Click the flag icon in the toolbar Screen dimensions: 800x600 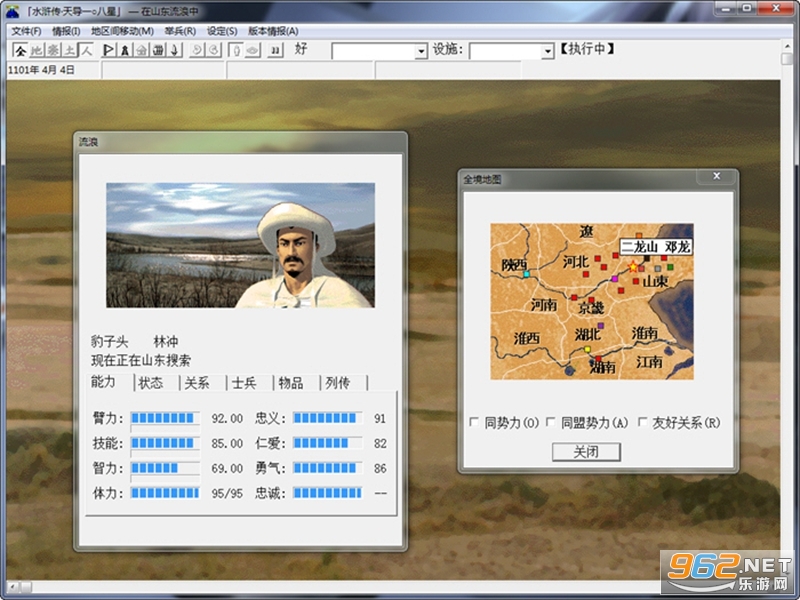[x=109, y=50]
